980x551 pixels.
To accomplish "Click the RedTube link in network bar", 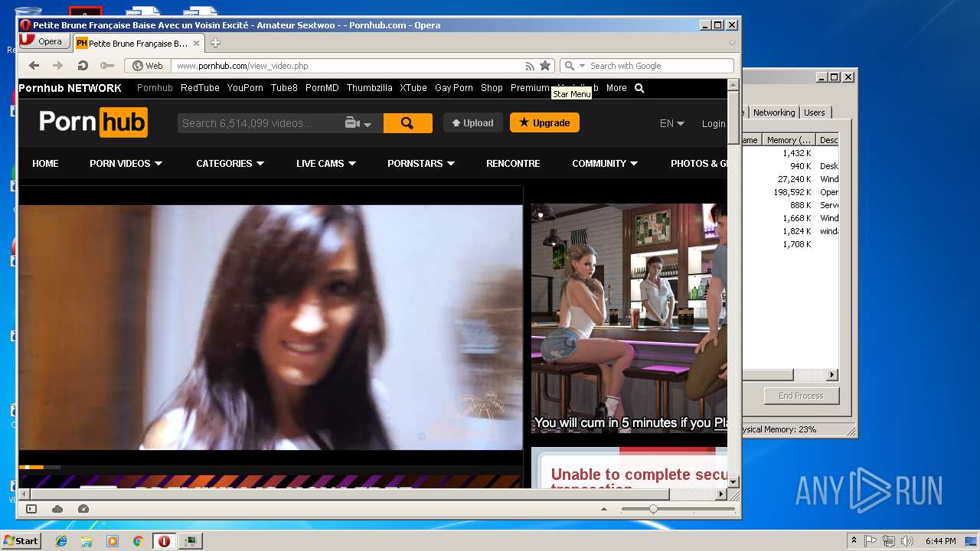I will [x=200, y=88].
